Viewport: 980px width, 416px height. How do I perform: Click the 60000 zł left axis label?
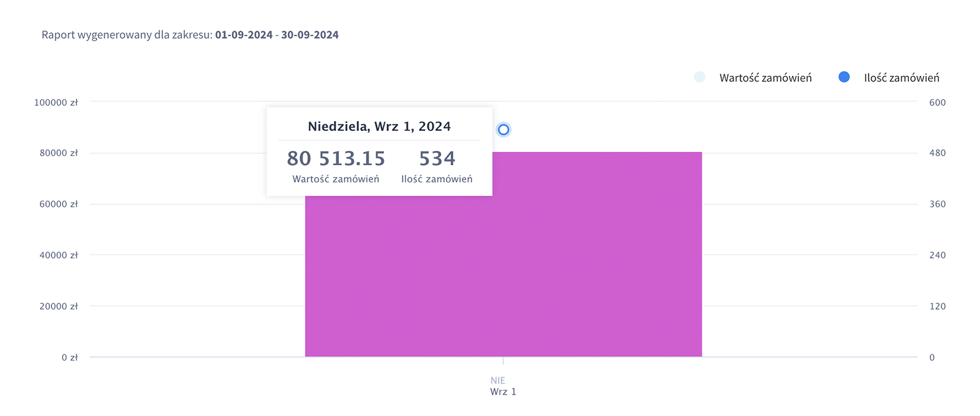click(58, 204)
